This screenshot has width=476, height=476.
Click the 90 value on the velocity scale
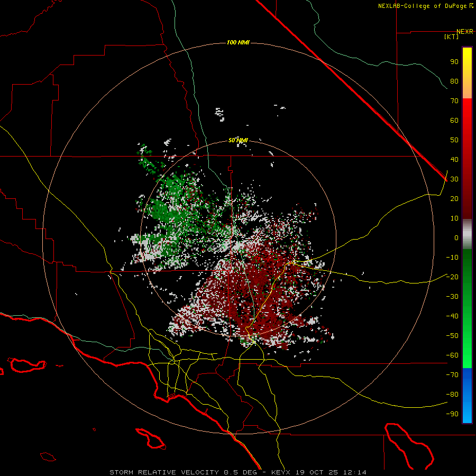click(x=454, y=62)
